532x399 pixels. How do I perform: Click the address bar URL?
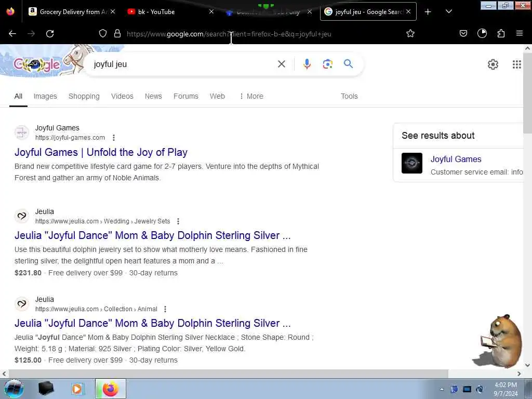click(x=229, y=34)
